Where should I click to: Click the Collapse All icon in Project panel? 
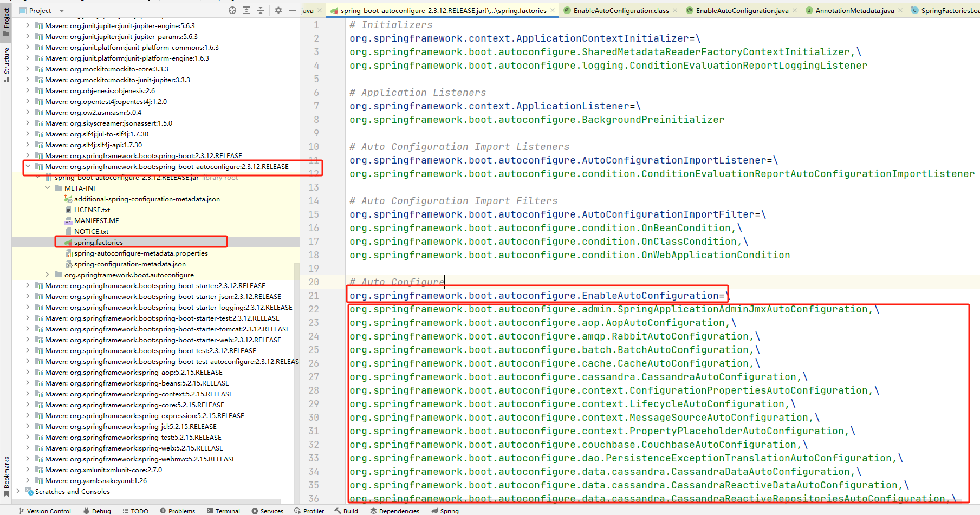[x=261, y=10]
